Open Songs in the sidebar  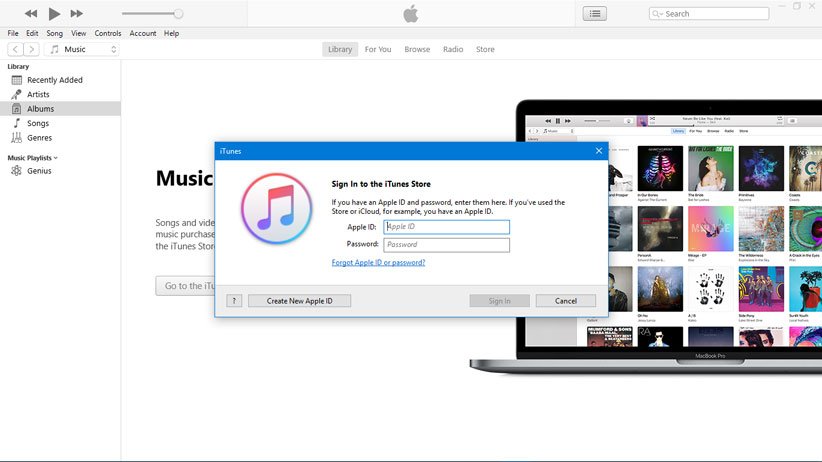38,123
